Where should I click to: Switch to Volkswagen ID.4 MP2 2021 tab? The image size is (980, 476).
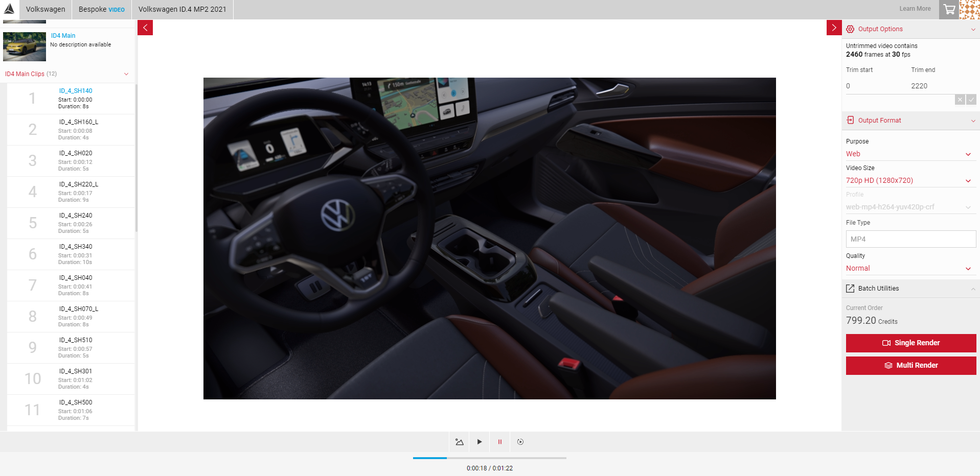[182, 9]
